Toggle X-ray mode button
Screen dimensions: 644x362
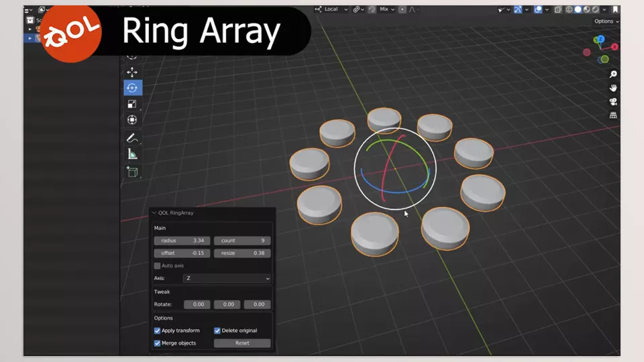click(x=557, y=9)
